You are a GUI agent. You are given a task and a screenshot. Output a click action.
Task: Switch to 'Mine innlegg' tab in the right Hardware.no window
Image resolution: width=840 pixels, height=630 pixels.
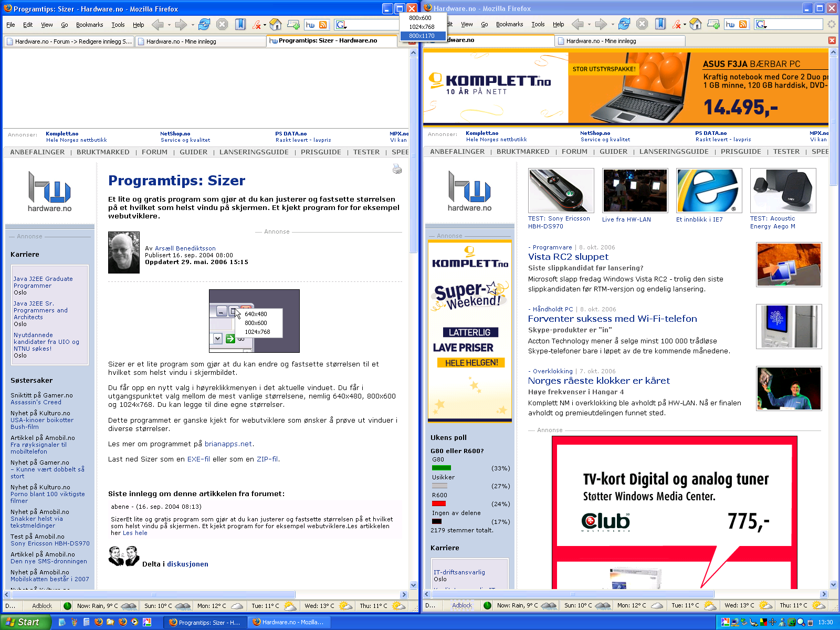coord(621,41)
